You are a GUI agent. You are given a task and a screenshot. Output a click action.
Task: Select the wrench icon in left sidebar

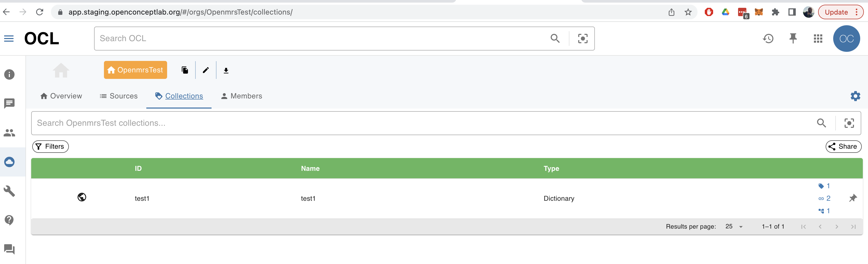click(9, 191)
